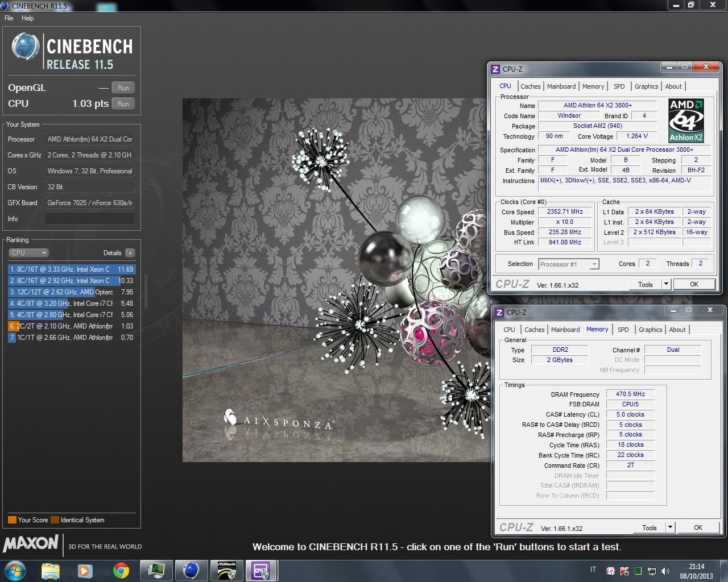Switch to Caches tab in lower CPU-Z window
The height and width of the screenshot is (582, 728).
pyautogui.click(x=534, y=330)
